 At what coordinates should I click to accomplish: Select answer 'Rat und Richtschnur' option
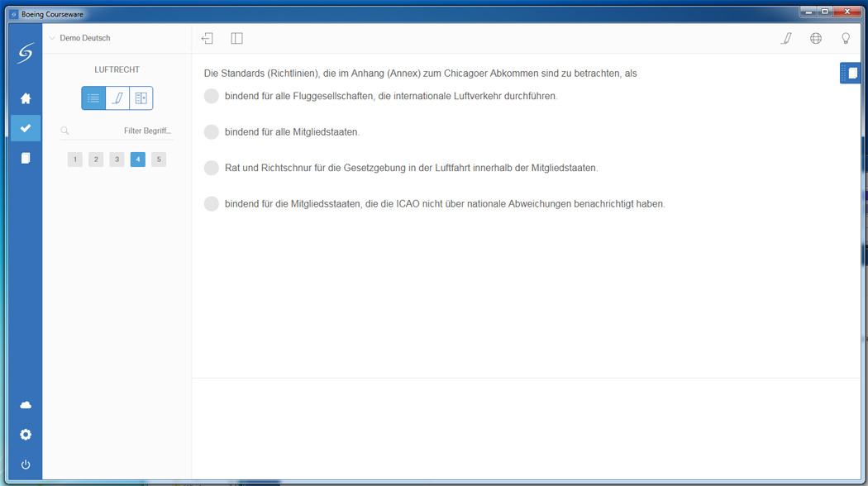click(212, 168)
